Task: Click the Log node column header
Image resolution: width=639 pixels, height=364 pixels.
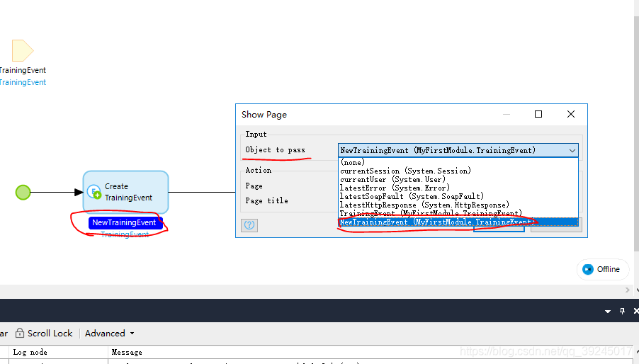Action: (x=30, y=352)
